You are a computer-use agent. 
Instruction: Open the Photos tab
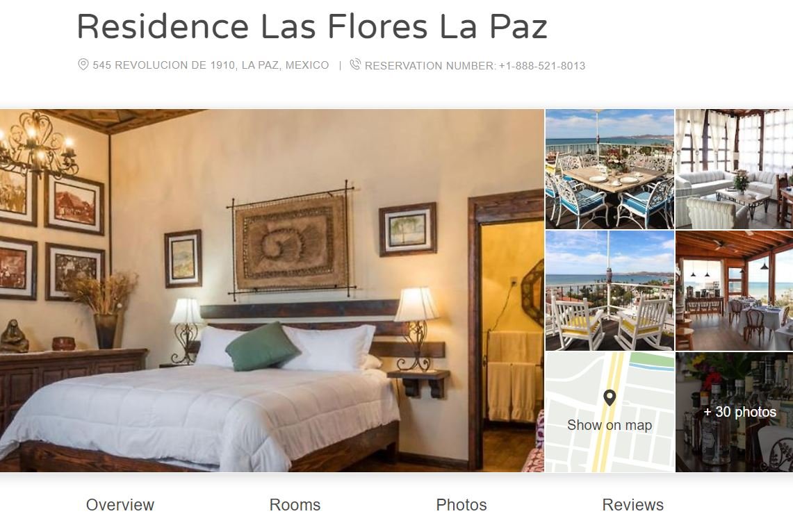coord(461,505)
